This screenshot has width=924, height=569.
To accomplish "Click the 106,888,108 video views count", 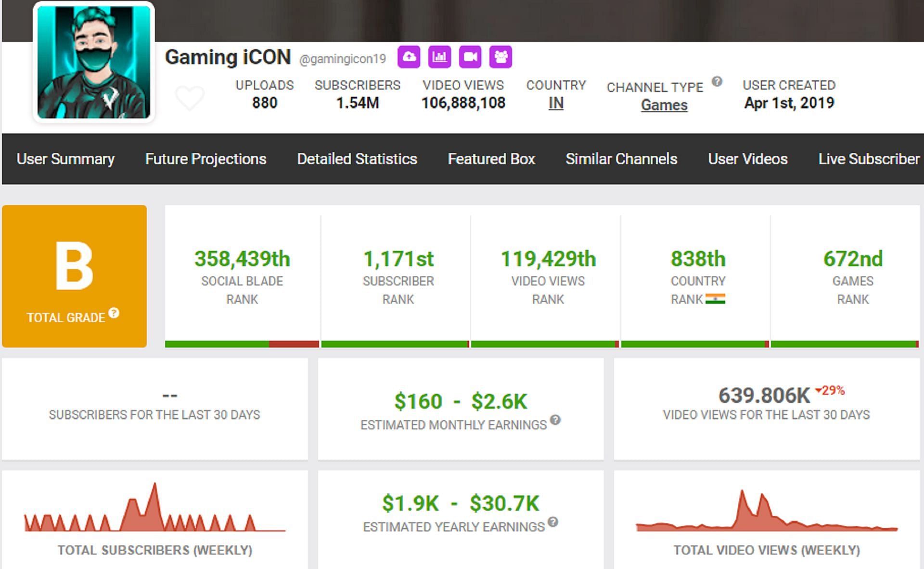I will coord(463,103).
